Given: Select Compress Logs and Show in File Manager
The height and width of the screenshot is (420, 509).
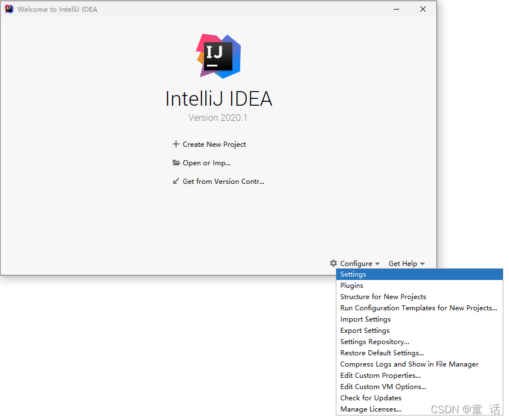Looking at the screenshot, I should [x=420, y=364].
